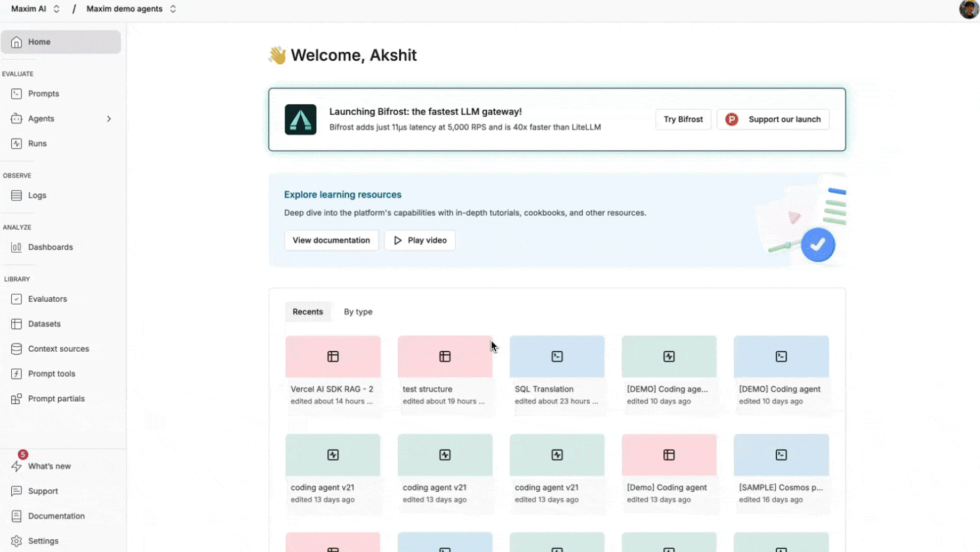
Task: Open the [SAMPLE] Cosmos p... card
Action: [x=781, y=474]
